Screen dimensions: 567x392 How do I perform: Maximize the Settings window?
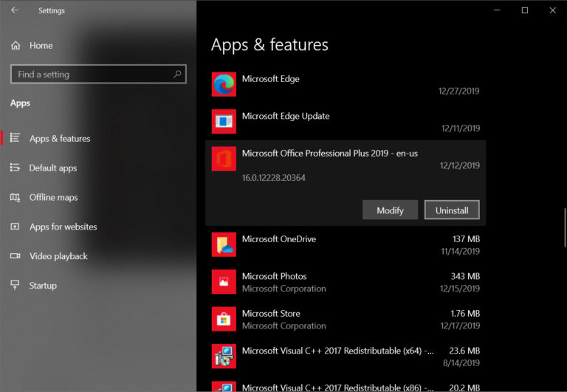pyautogui.click(x=525, y=10)
